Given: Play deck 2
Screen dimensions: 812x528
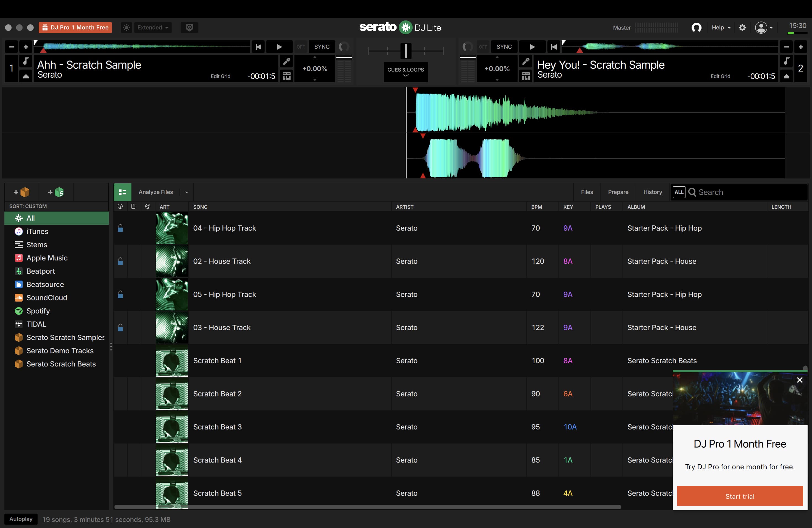Looking at the screenshot, I should [532, 47].
